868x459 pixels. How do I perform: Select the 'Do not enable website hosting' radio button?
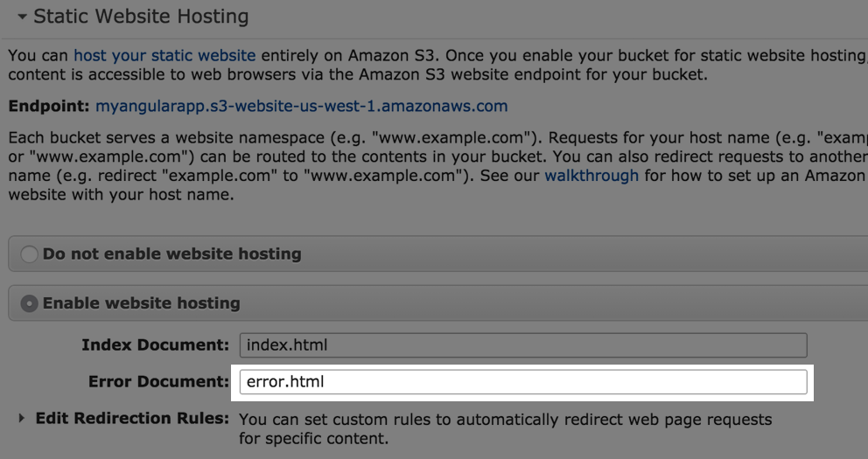pos(30,254)
